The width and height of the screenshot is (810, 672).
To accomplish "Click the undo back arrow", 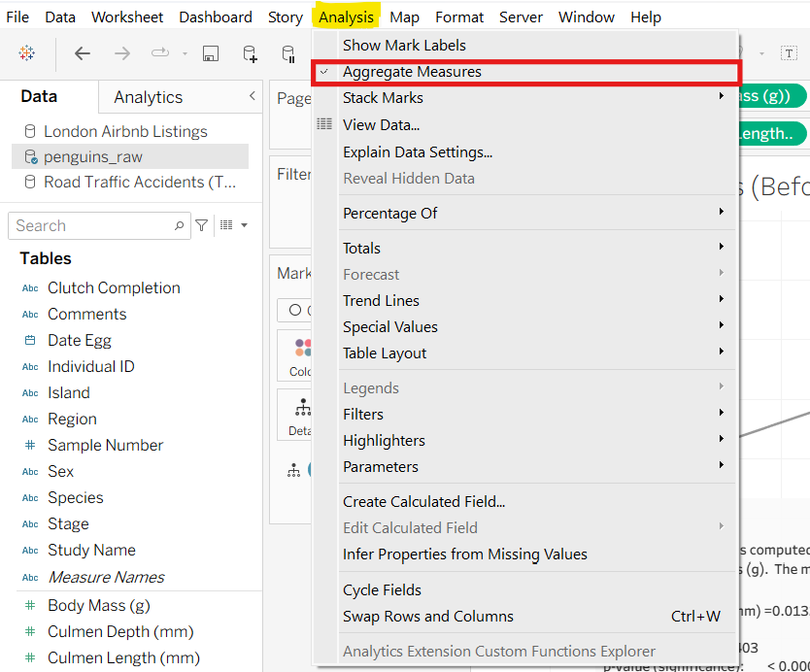I will (83, 53).
